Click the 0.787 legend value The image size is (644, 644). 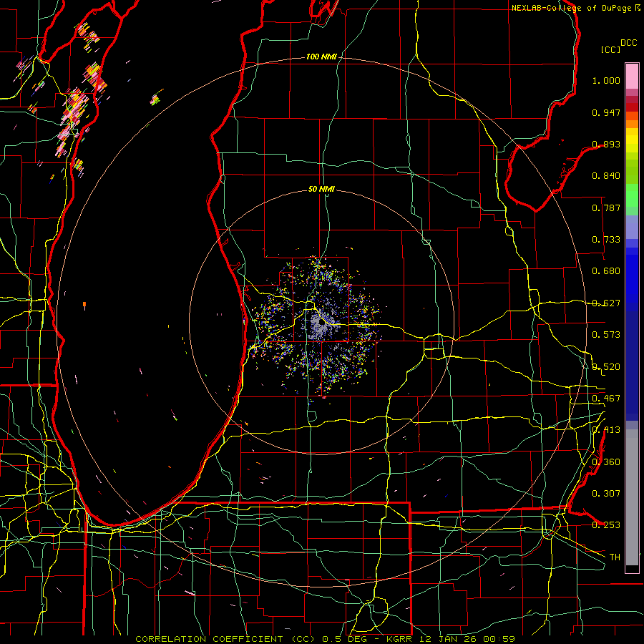tap(606, 208)
